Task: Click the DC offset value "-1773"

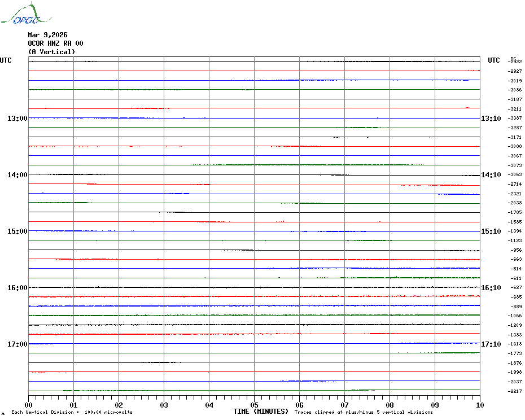Action: pos(515,354)
